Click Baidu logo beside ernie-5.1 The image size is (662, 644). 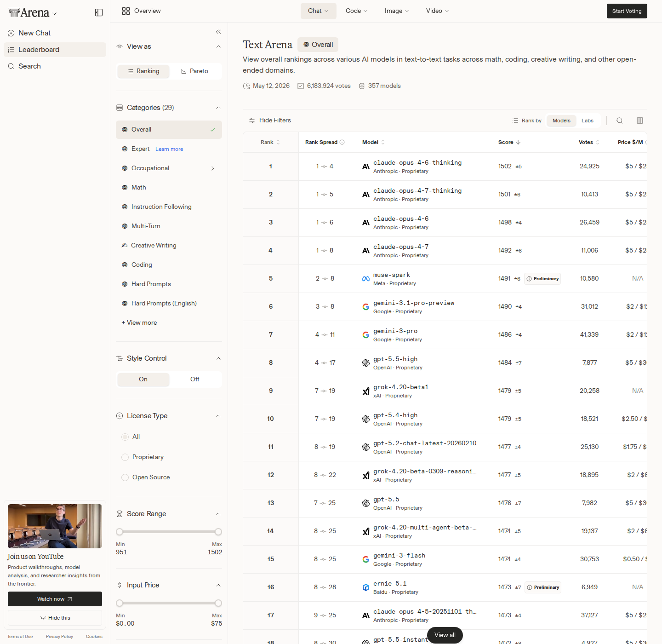366,587
